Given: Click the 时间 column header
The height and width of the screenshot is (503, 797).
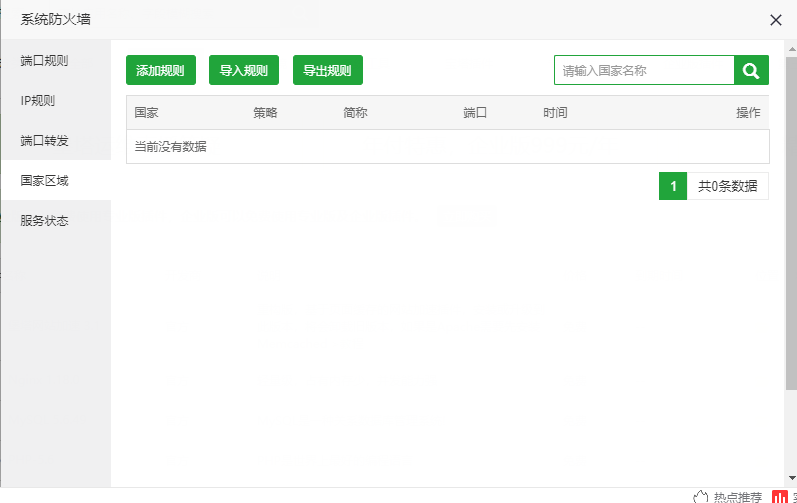Looking at the screenshot, I should [x=555, y=112].
